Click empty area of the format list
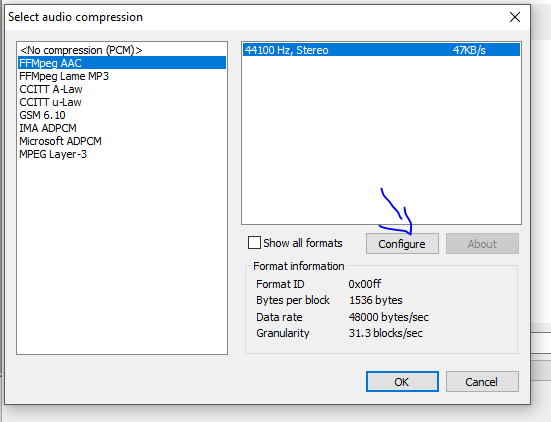Image resolution: width=551 pixels, height=422 pixels. [x=381, y=141]
